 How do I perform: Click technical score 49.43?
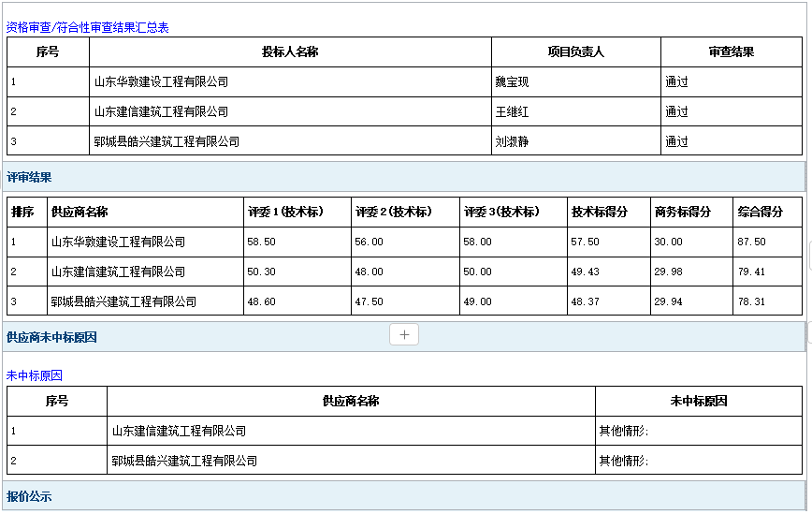click(x=586, y=272)
